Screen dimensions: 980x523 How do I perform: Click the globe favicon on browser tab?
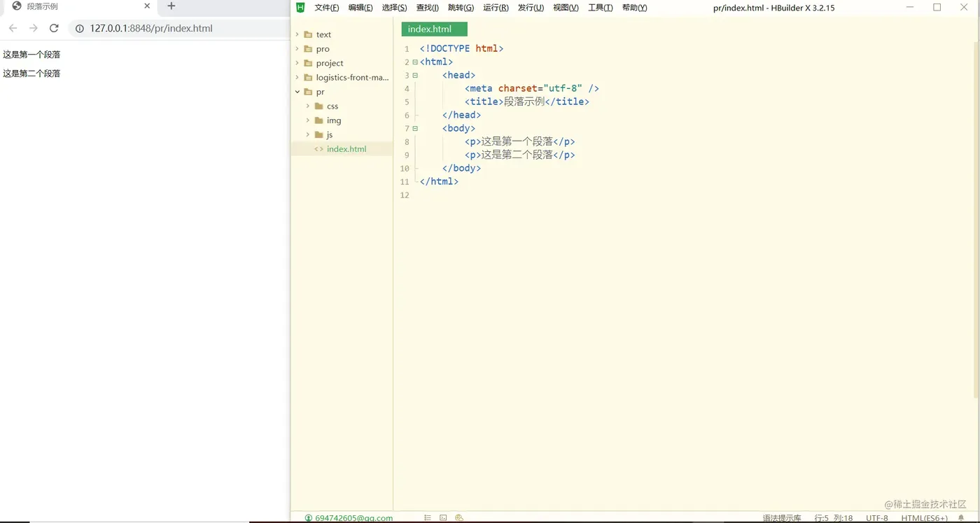tap(17, 6)
